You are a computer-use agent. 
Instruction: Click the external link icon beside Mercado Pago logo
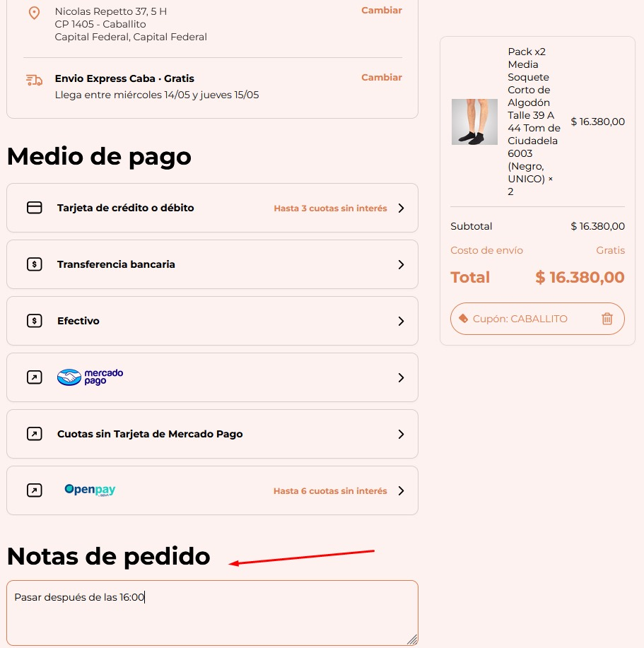[x=35, y=377]
